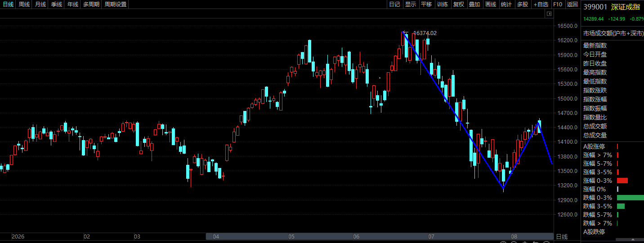Click the 03 month marker on the timeline

click(137, 236)
